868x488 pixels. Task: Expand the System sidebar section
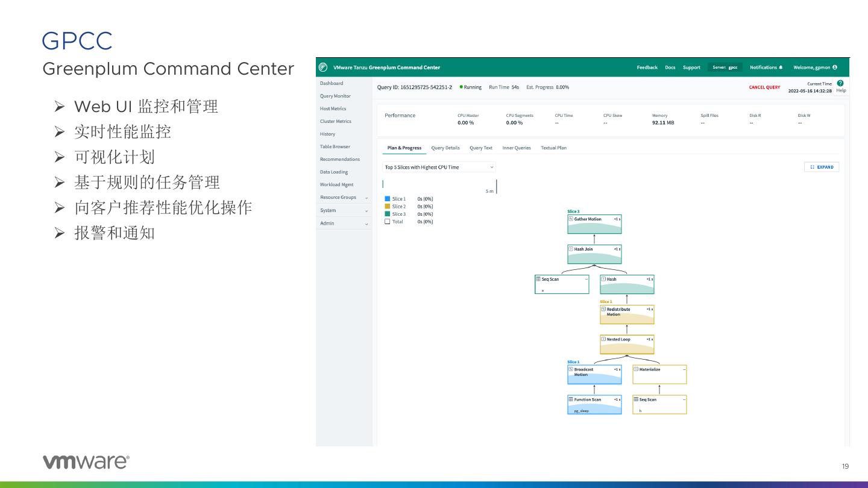pos(344,210)
